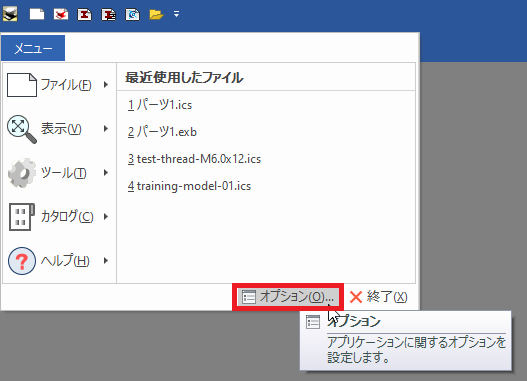The height and width of the screenshot is (381, 527).
Task: Select the メニュー tab
Action: point(33,48)
